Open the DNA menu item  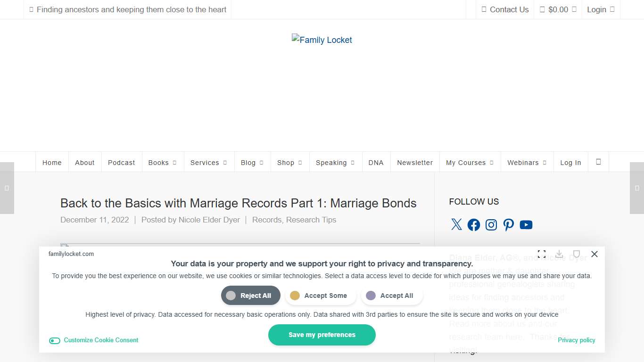(376, 162)
